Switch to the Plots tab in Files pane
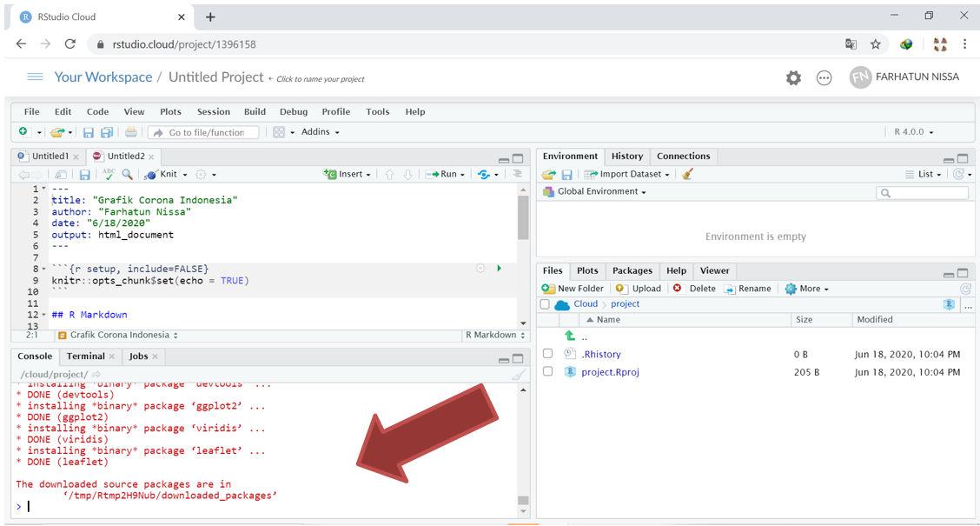Viewport: 980px width, 526px height. (587, 270)
